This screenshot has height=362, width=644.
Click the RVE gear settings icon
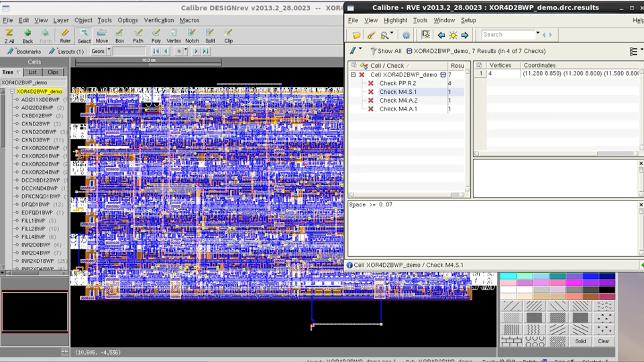click(406, 36)
